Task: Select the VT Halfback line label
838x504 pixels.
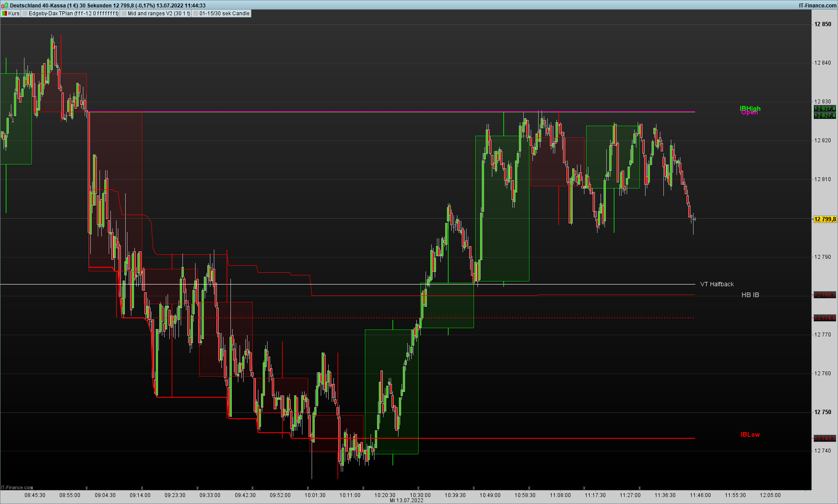Action: (717, 284)
